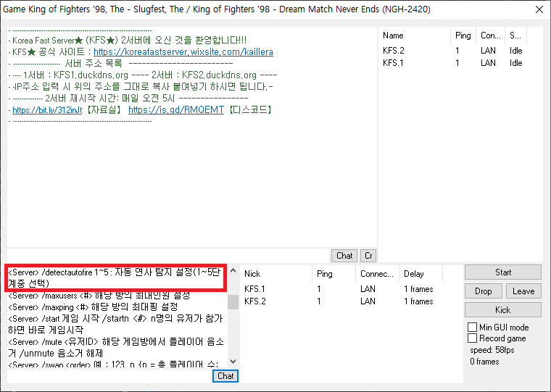Open the koreafastserver.wixsite.com/kaillera link
The image size is (551, 392).
pos(183,52)
